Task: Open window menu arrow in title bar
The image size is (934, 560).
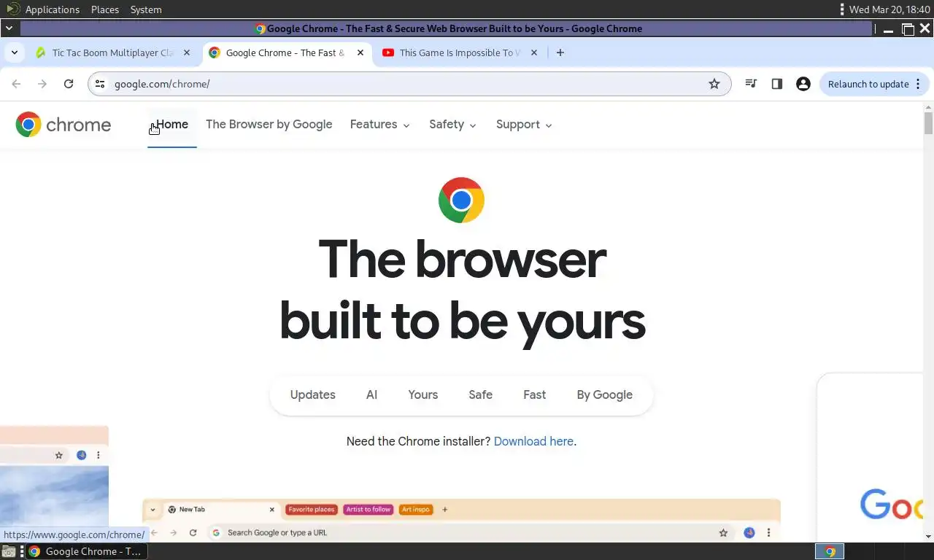Action: pos(9,28)
